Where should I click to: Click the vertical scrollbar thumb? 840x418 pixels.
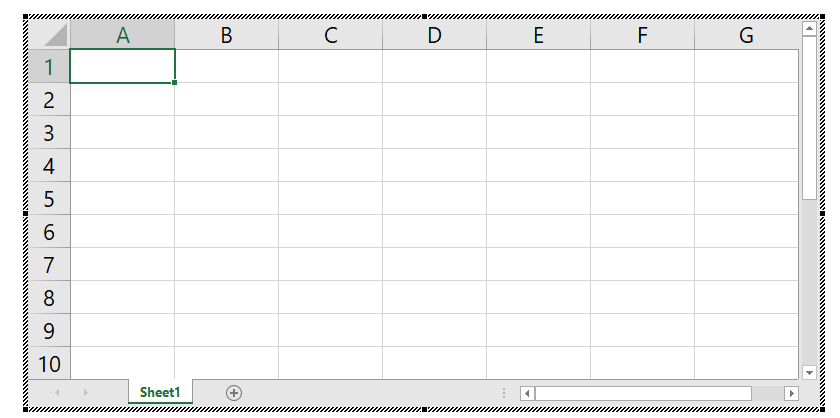(809, 120)
